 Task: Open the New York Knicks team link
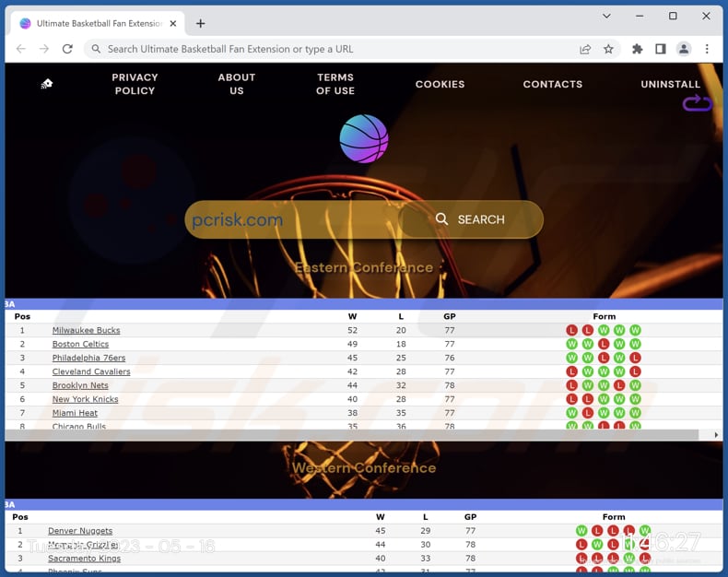[85, 399]
